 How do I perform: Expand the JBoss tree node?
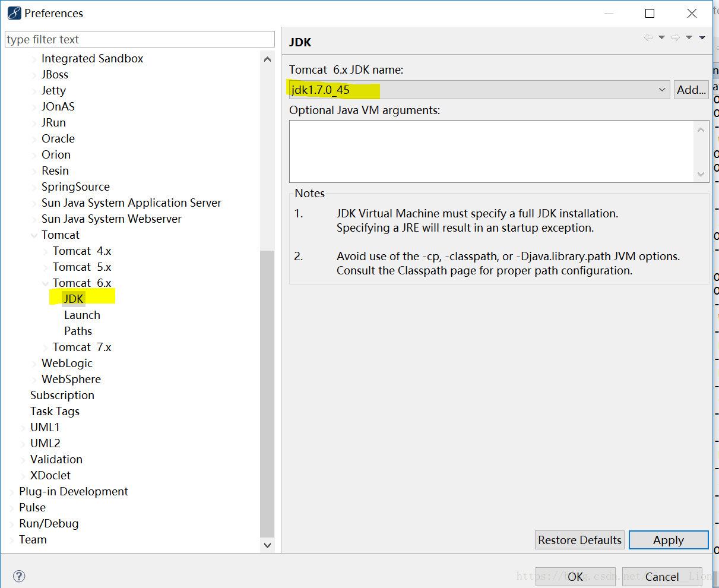pos(34,75)
